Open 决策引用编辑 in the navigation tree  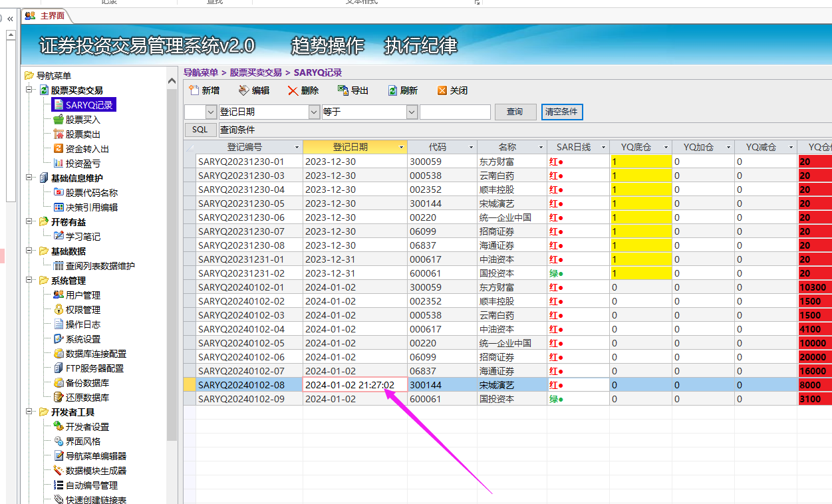tap(91, 207)
